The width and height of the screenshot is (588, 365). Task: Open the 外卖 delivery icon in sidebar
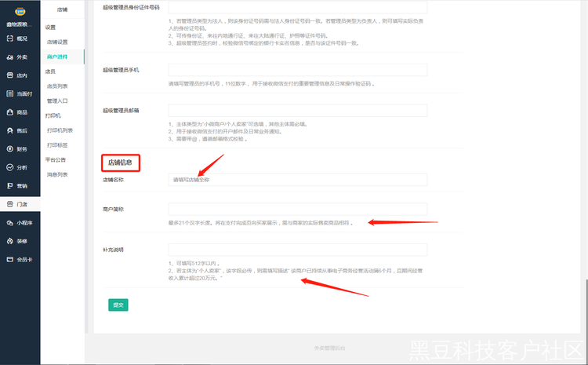tap(10, 57)
